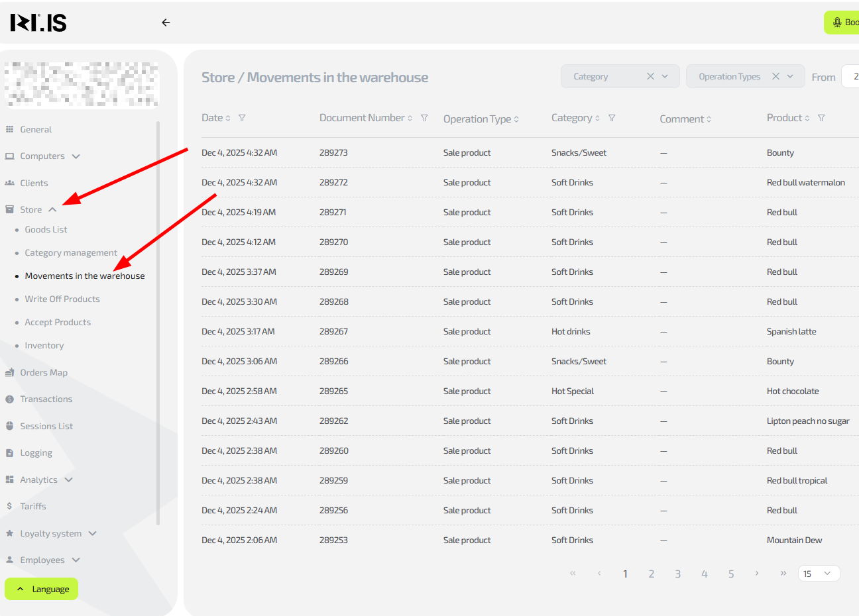Open the Document Number filter funnel icon
Viewport: 859px width, 616px height.
click(424, 118)
